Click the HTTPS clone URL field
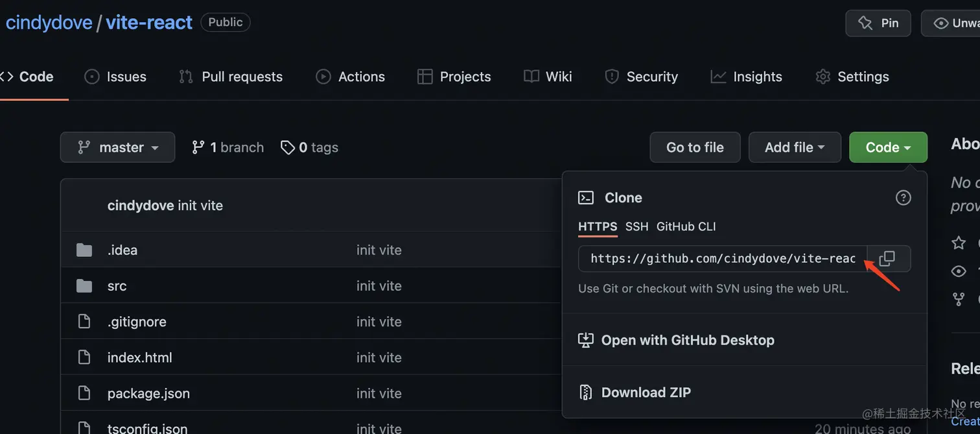 click(x=723, y=258)
